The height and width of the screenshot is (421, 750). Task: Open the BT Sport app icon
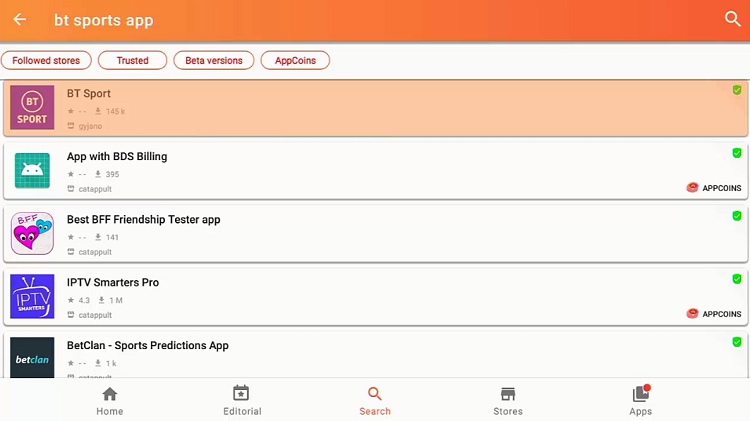tap(32, 107)
